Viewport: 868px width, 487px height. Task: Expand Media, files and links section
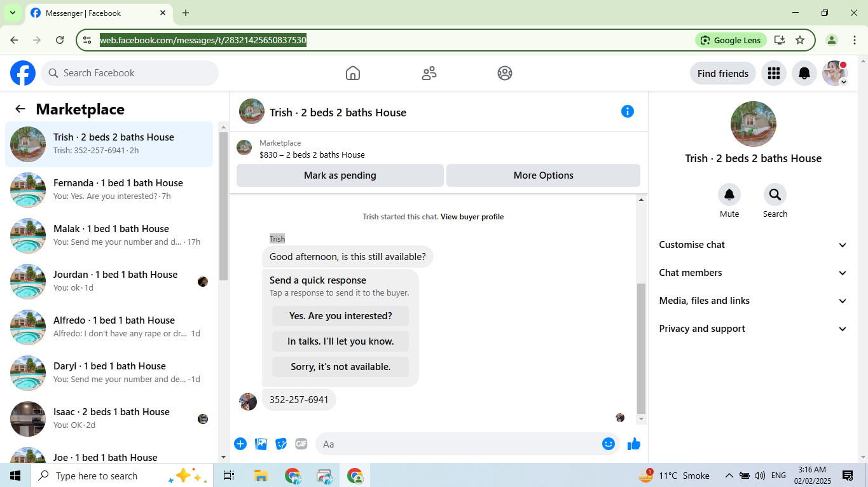(x=754, y=301)
